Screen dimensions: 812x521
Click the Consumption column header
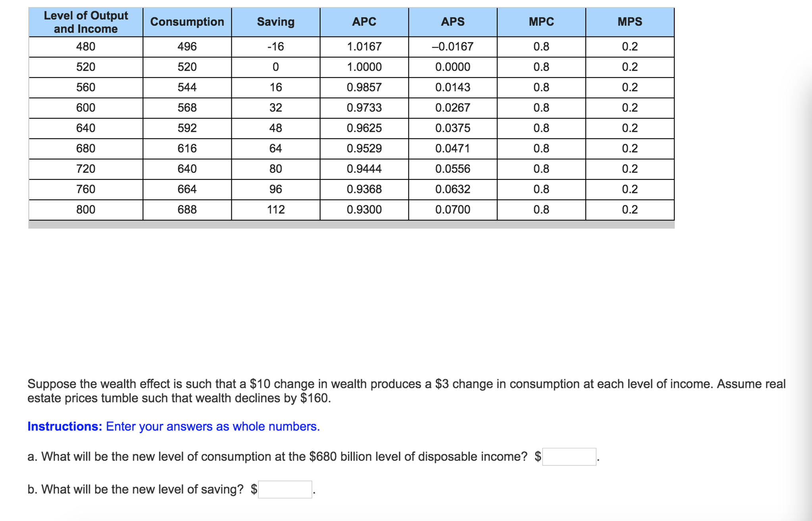click(187, 22)
